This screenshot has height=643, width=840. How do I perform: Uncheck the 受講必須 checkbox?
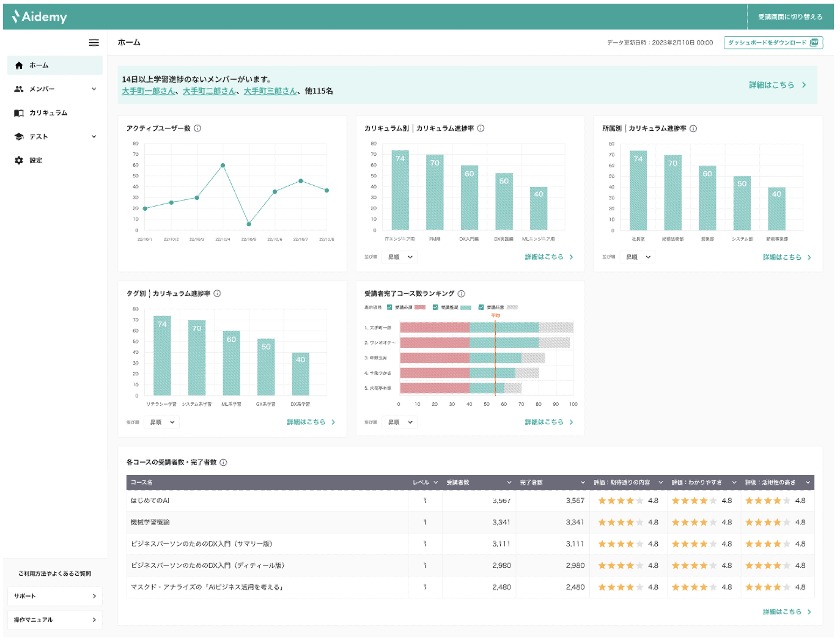point(389,307)
